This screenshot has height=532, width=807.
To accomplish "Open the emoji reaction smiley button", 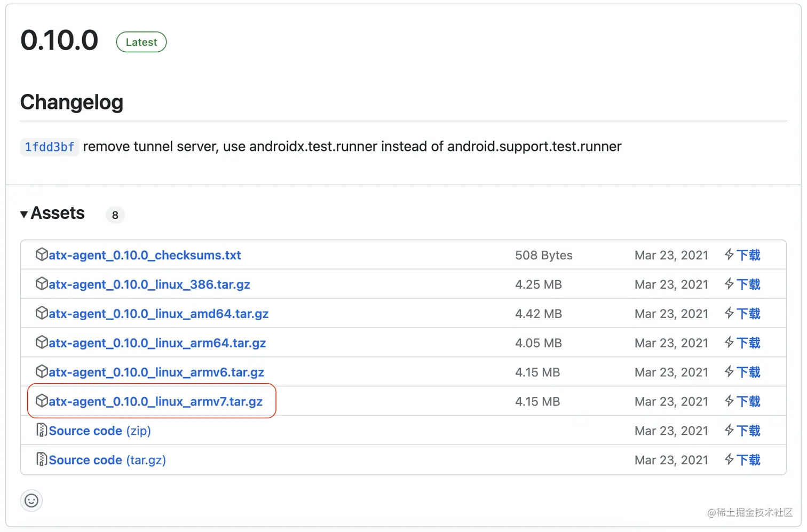I will [x=31, y=501].
